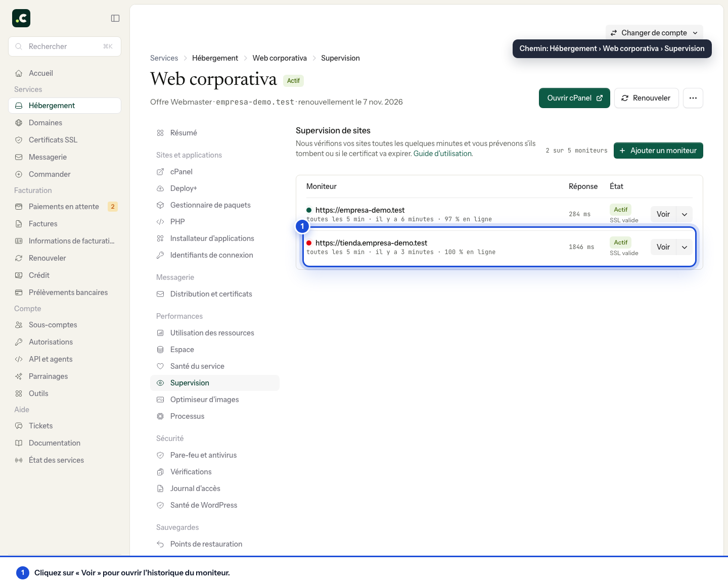Open API et agents in sidebar
728x588 pixels.
(65, 359)
